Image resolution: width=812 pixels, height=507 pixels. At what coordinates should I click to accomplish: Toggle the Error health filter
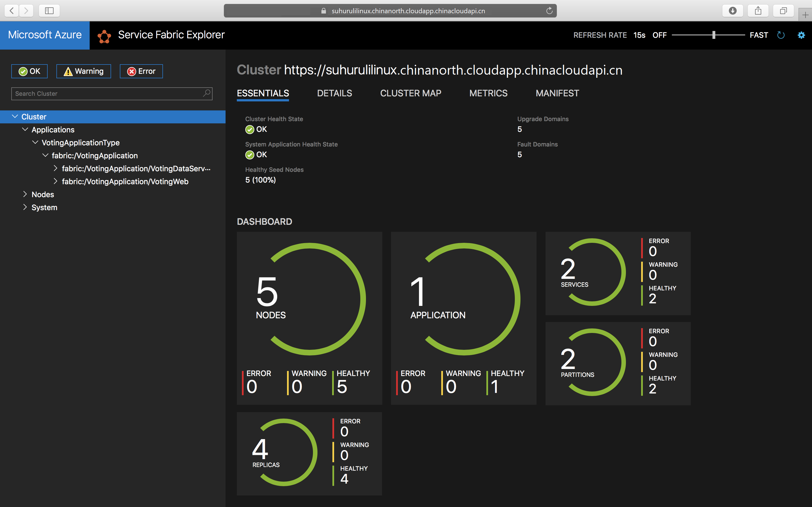[x=141, y=71]
